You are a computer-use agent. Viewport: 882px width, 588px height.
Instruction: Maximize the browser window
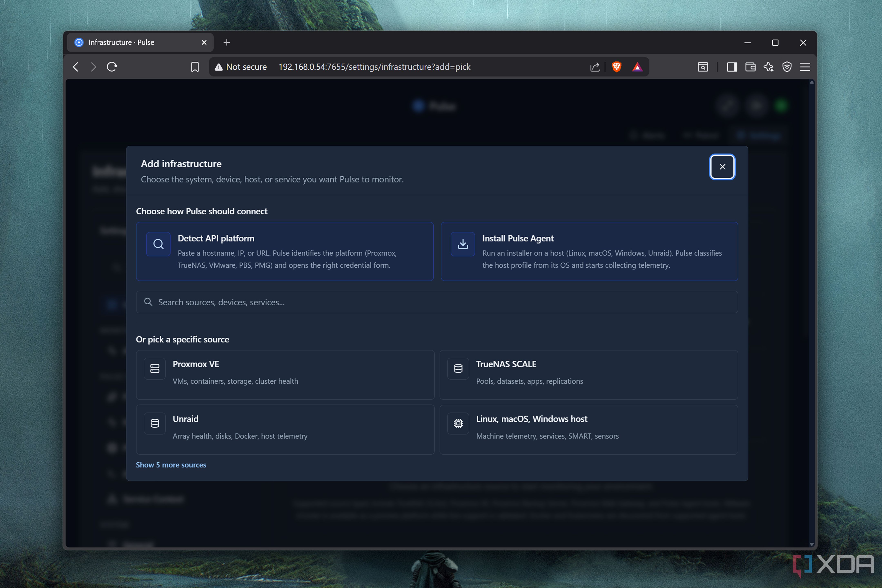tap(775, 42)
